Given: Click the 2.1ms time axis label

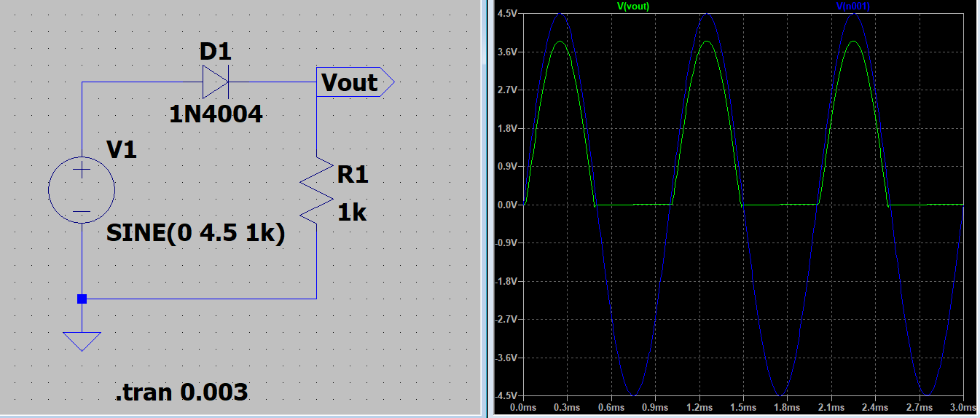Looking at the screenshot, I should pos(831,408).
